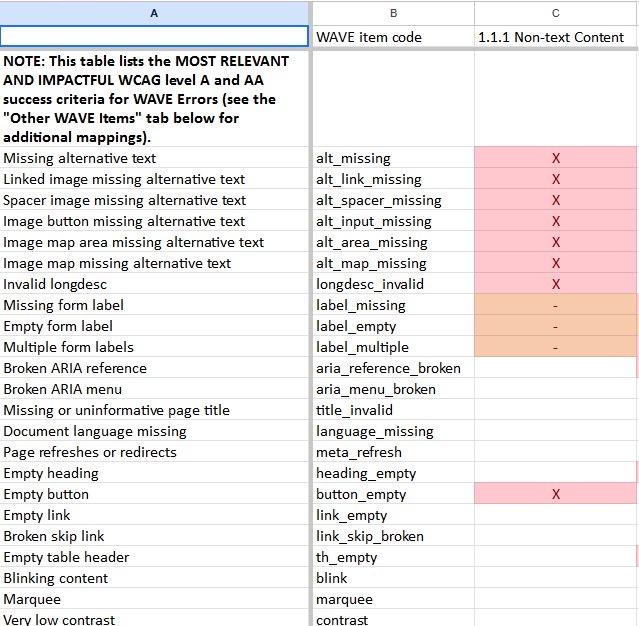The image size is (639, 626).
Task: Select the 'alt_map_missing' code cell
Action: coord(393,263)
